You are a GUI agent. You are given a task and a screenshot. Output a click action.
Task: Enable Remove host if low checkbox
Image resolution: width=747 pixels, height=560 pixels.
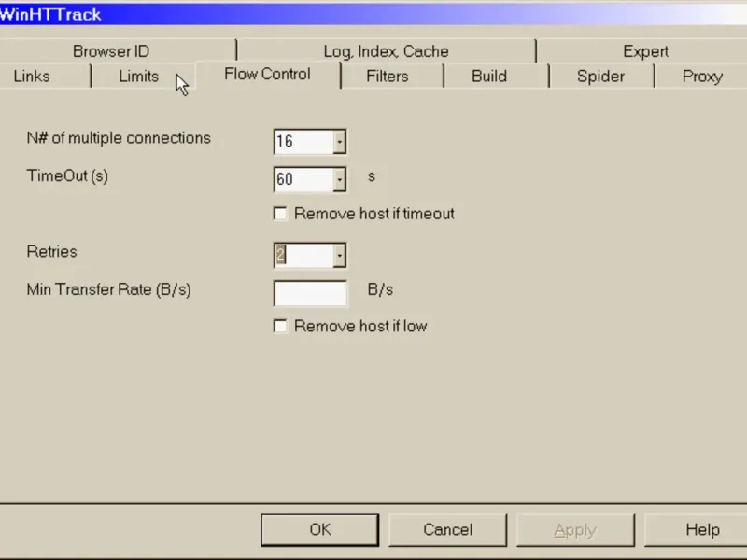pos(281,326)
